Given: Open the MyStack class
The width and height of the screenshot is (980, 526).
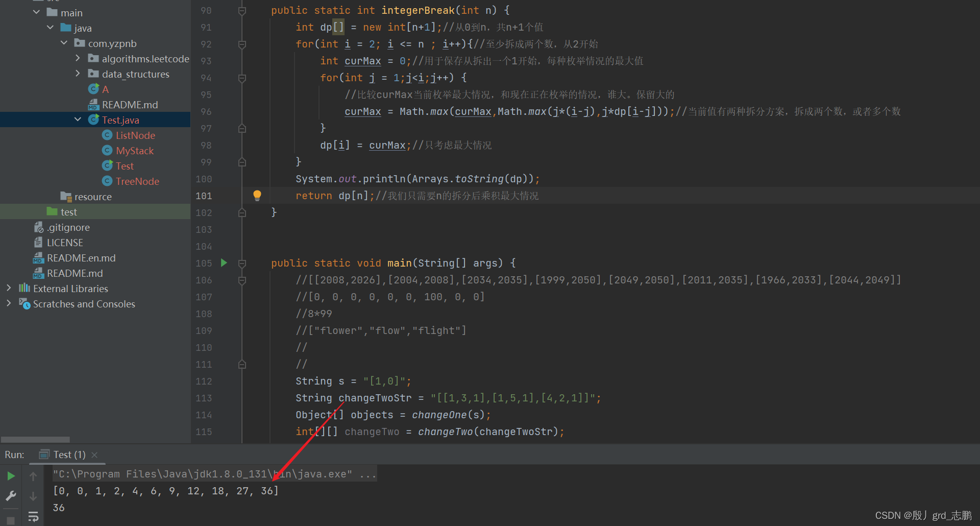Looking at the screenshot, I should tap(135, 151).
